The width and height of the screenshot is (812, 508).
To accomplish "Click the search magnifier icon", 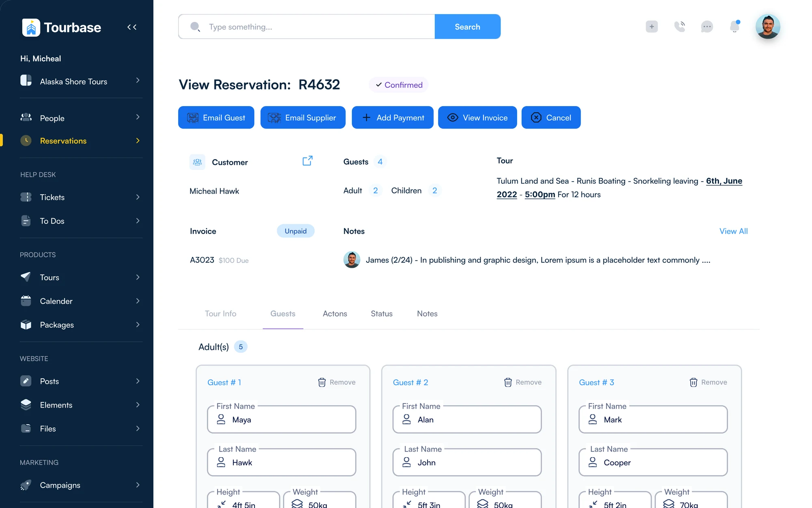I will tap(195, 27).
